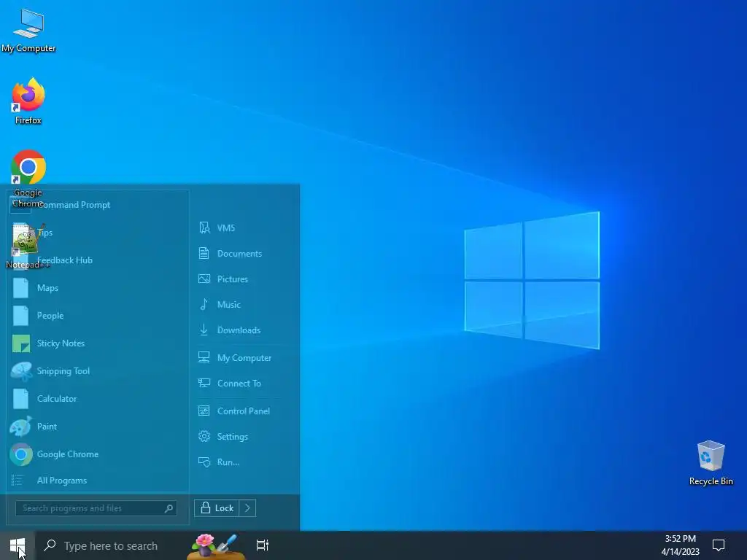Open People app in Start menu
Viewport: 747px width, 560px height.
click(x=98, y=315)
